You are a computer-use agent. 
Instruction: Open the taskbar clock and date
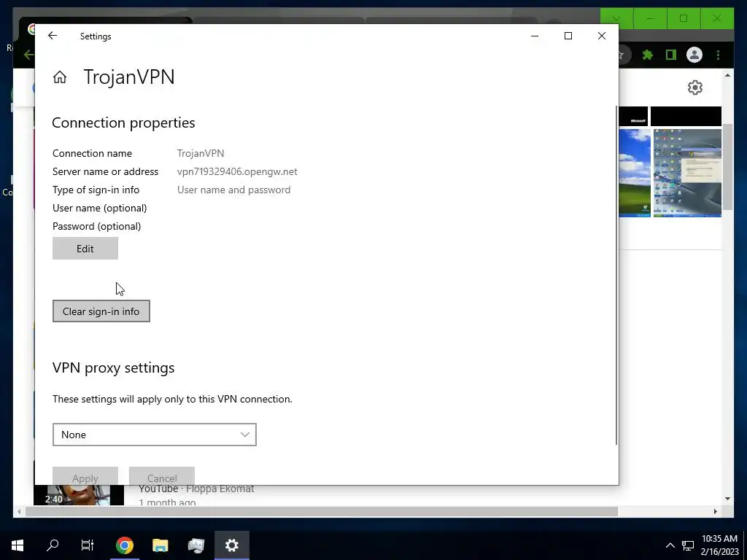(x=719, y=545)
